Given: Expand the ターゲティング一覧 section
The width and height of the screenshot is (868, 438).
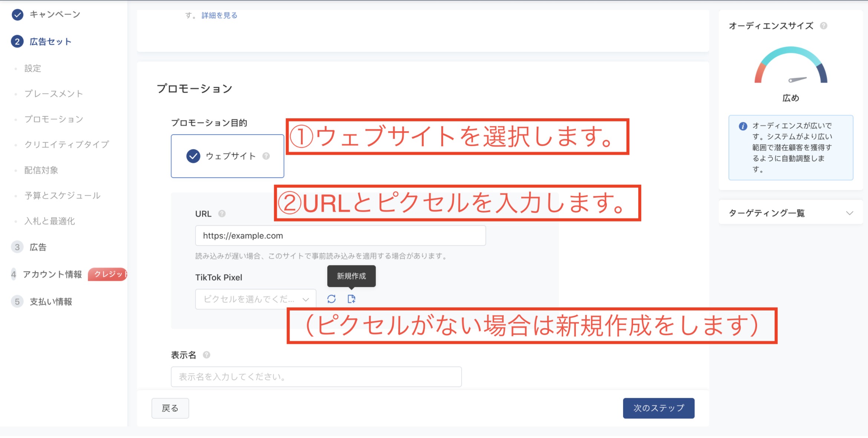Looking at the screenshot, I should click(790, 213).
